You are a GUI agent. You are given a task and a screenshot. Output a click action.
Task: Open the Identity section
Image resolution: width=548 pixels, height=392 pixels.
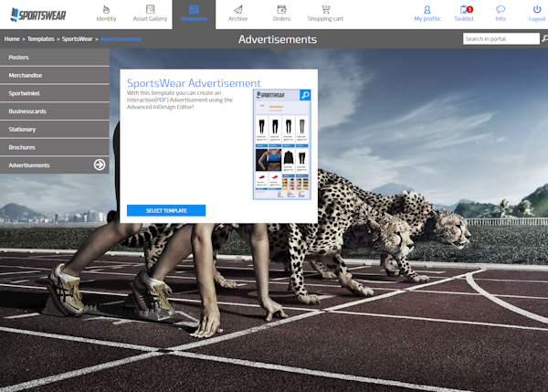coord(106,14)
